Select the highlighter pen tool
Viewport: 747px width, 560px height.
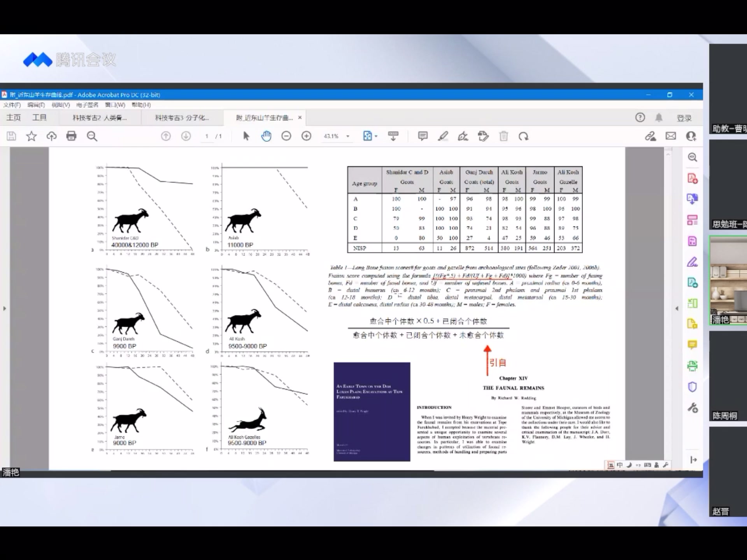coord(443,136)
